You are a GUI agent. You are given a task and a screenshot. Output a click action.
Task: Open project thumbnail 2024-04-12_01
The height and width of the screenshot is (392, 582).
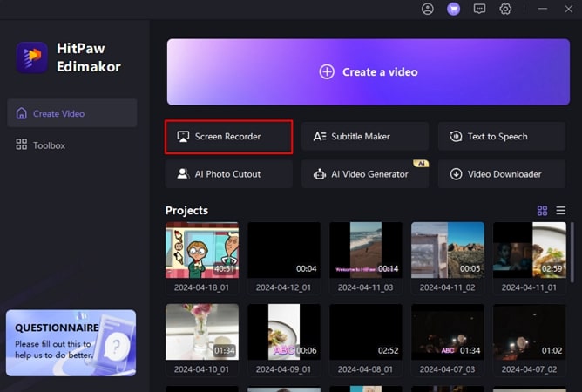(284, 250)
